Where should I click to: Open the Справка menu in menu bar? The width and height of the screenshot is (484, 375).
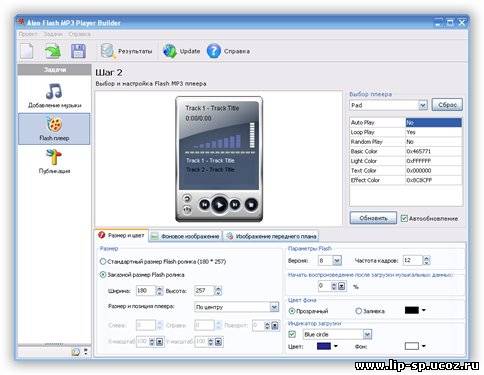click(x=79, y=34)
